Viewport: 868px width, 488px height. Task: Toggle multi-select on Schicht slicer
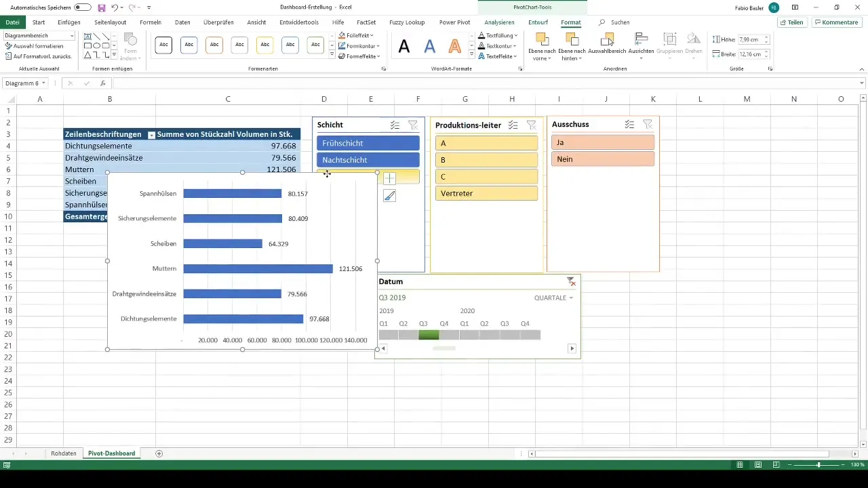coord(395,125)
